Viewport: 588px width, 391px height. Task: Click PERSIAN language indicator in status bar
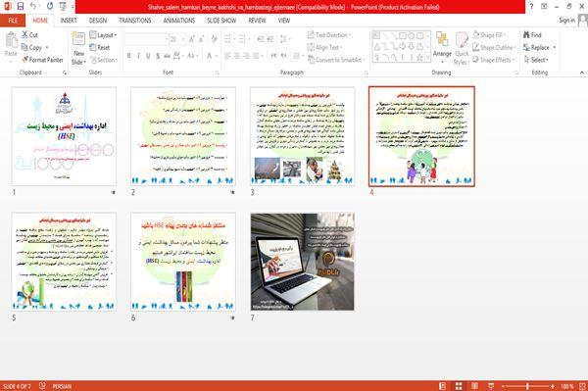coord(62,386)
